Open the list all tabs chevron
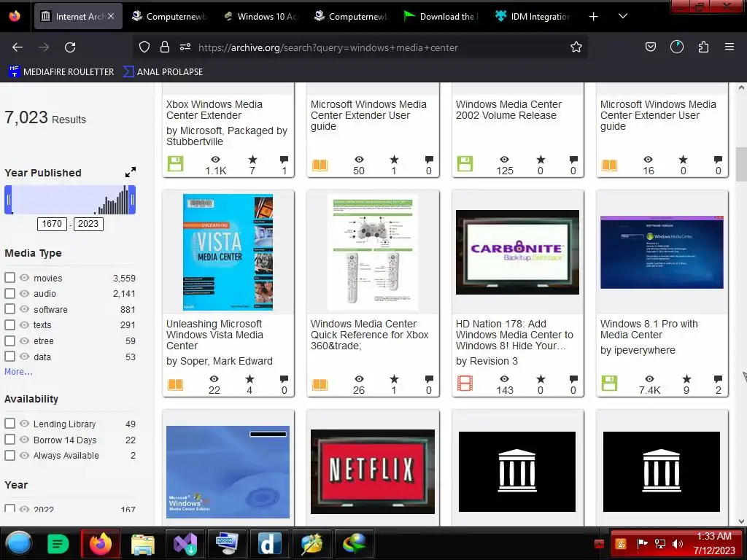Viewport: 747px width, 560px height. [622, 17]
